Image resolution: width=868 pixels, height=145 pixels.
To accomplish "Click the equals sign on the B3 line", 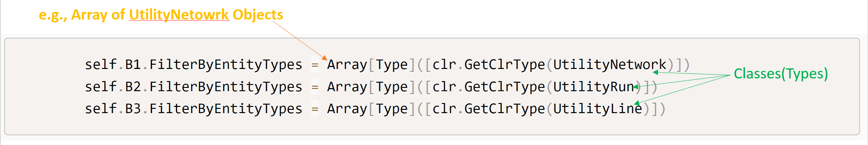I will pos(315,109).
